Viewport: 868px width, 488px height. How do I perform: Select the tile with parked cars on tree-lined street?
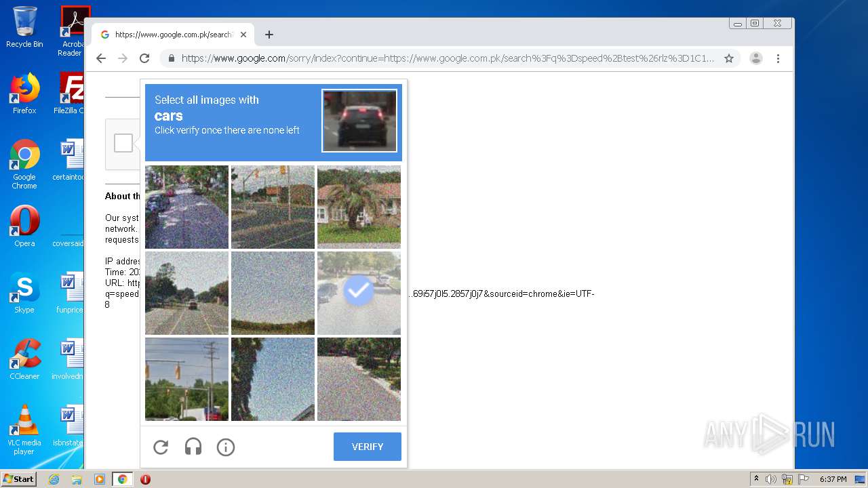(x=186, y=207)
